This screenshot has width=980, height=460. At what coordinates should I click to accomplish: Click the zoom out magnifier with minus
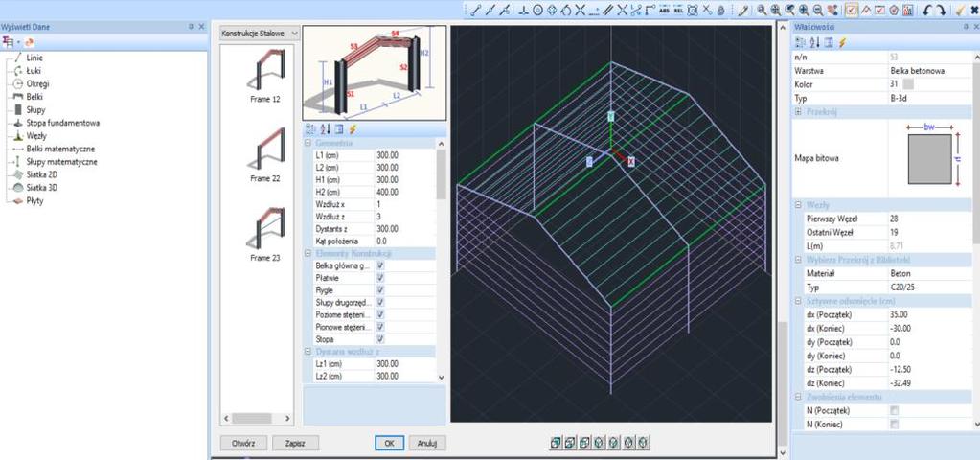click(818, 10)
